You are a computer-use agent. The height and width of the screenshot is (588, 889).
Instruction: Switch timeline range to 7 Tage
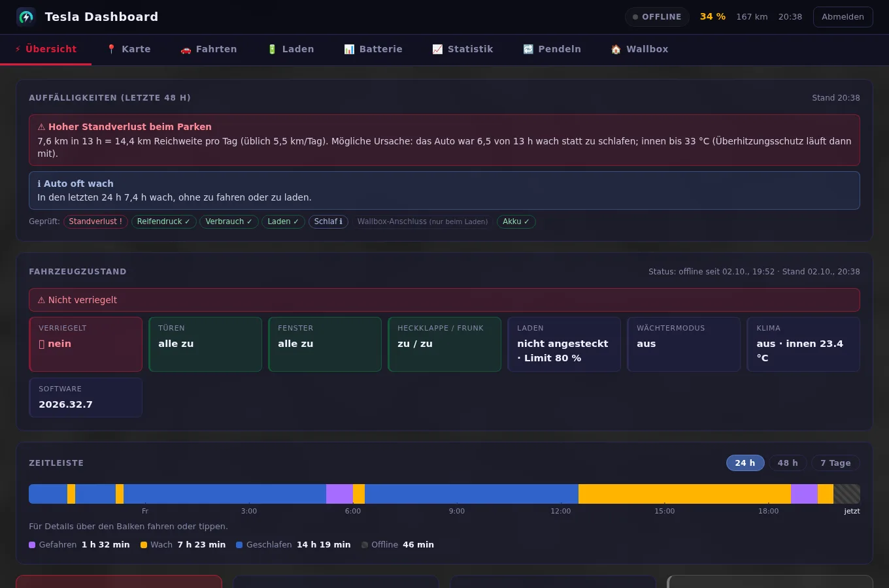[835, 463]
